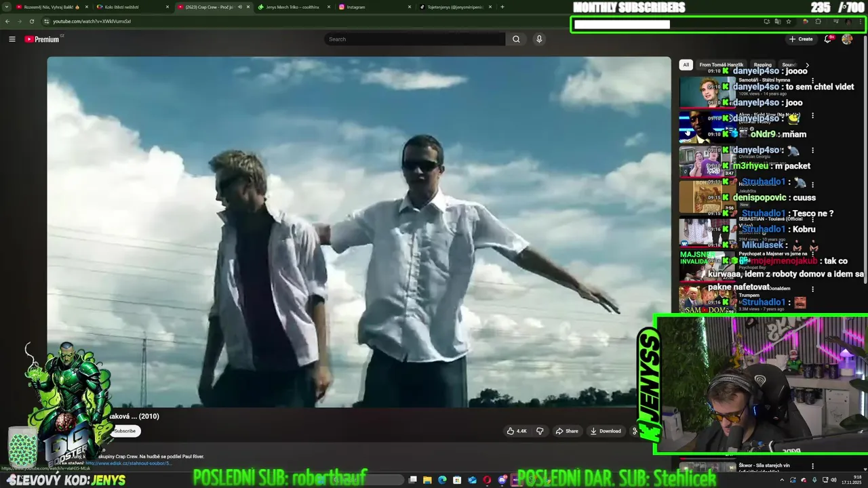The image size is (868, 488).
Task: Open the SEBASTIAN Toulavá video thumbnail
Action: click(707, 230)
